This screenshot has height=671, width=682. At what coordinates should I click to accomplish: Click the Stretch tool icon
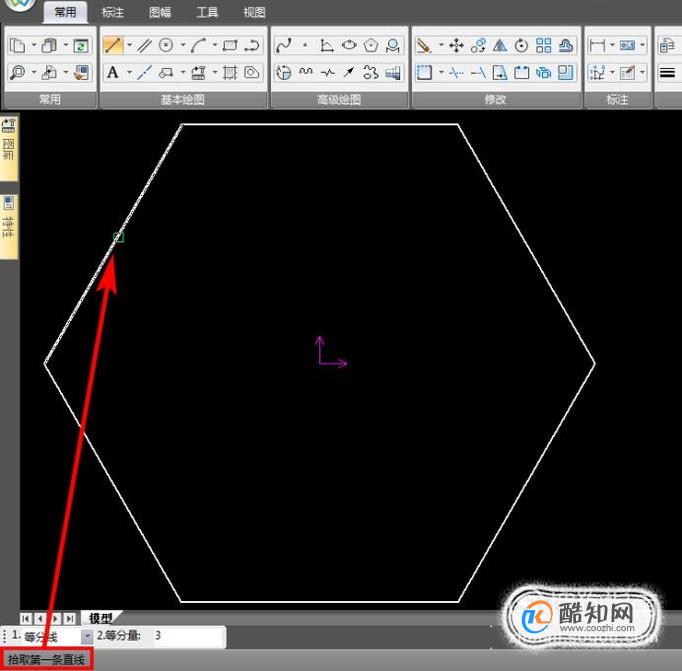[x=499, y=73]
